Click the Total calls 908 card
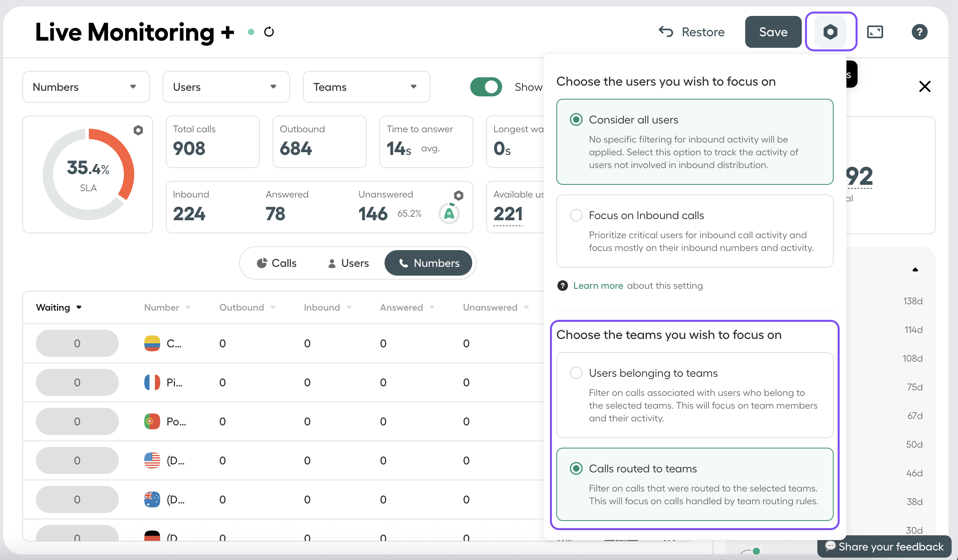Screen dimensions: 958x560 point(213,142)
